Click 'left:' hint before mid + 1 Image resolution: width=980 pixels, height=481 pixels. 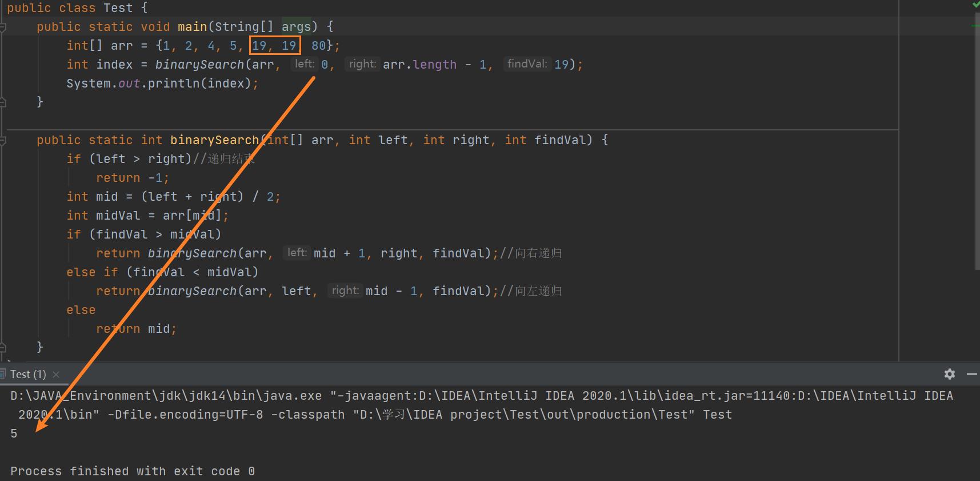click(297, 253)
